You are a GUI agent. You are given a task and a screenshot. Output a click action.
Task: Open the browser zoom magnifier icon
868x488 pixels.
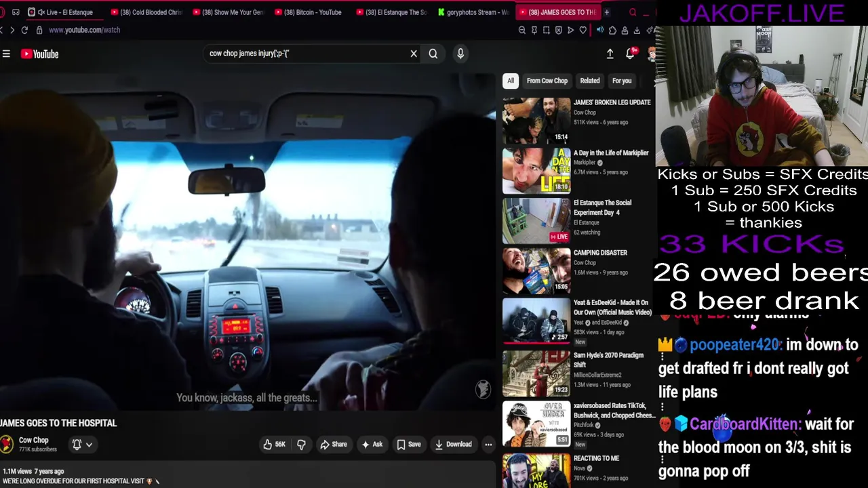click(x=522, y=30)
